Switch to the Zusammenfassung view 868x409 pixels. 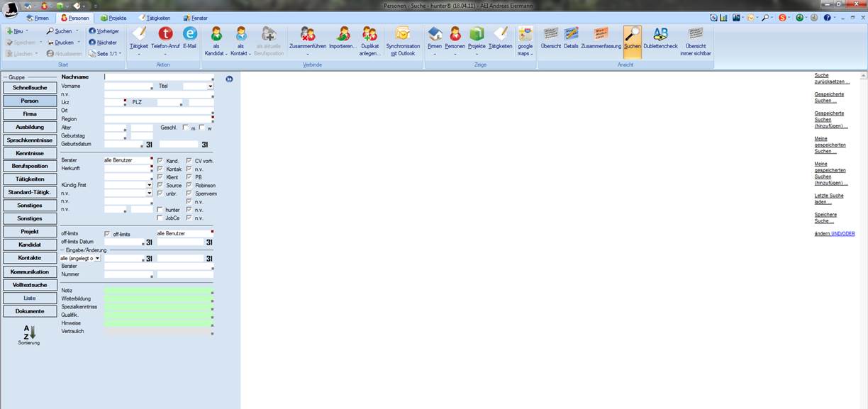coord(601,35)
